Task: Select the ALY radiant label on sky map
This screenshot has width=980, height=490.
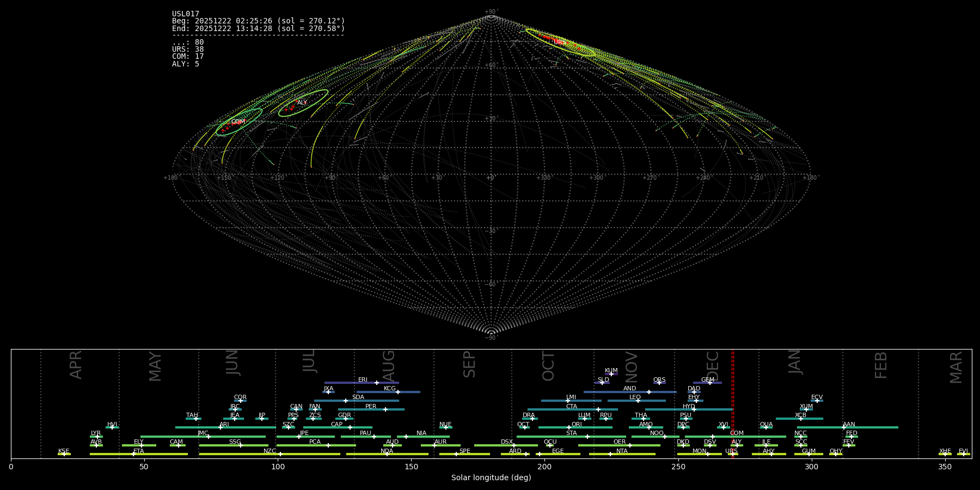Action: [302, 103]
